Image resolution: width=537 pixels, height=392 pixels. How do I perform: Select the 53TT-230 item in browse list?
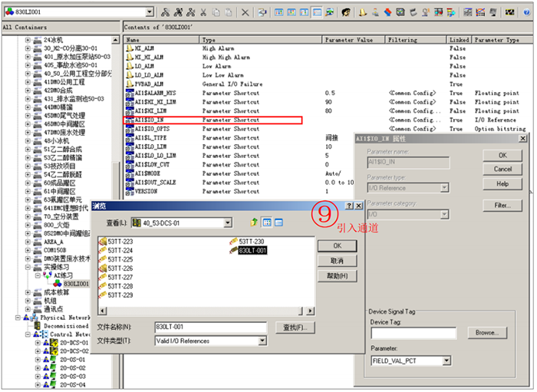[250, 242]
